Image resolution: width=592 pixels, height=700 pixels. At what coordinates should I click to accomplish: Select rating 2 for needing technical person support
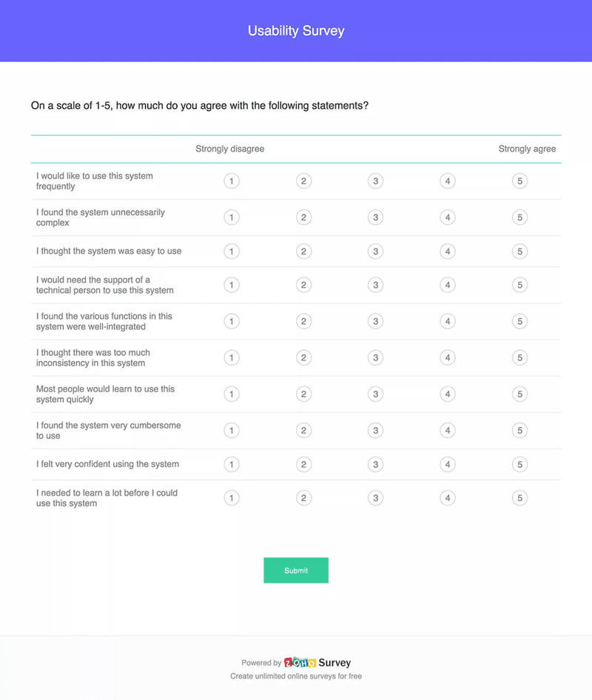coord(303,285)
